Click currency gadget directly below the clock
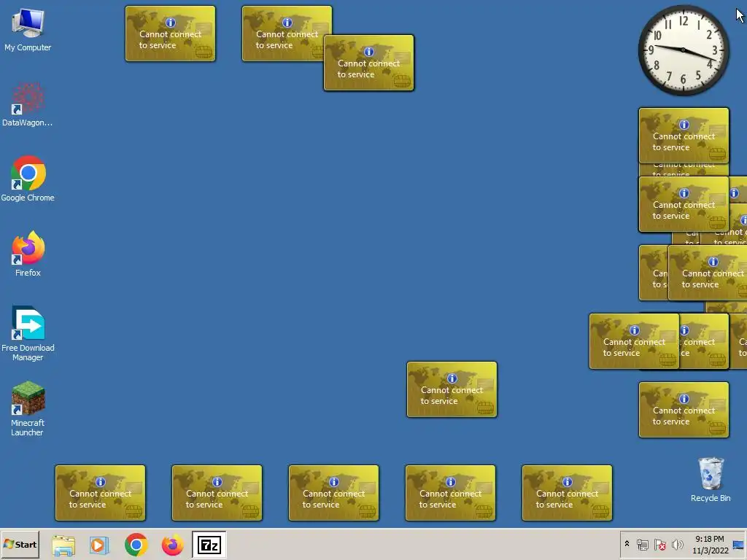 point(684,136)
